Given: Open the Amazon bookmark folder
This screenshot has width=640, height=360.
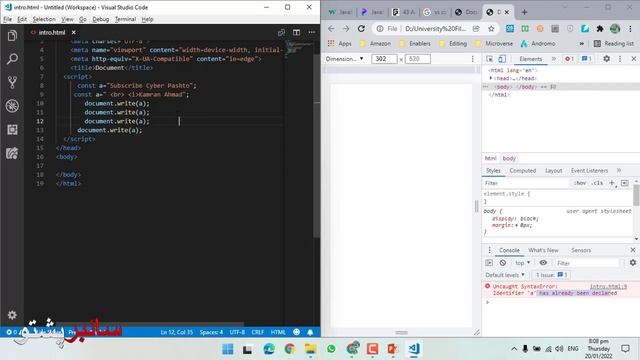Looking at the screenshot, I should [x=376, y=44].
